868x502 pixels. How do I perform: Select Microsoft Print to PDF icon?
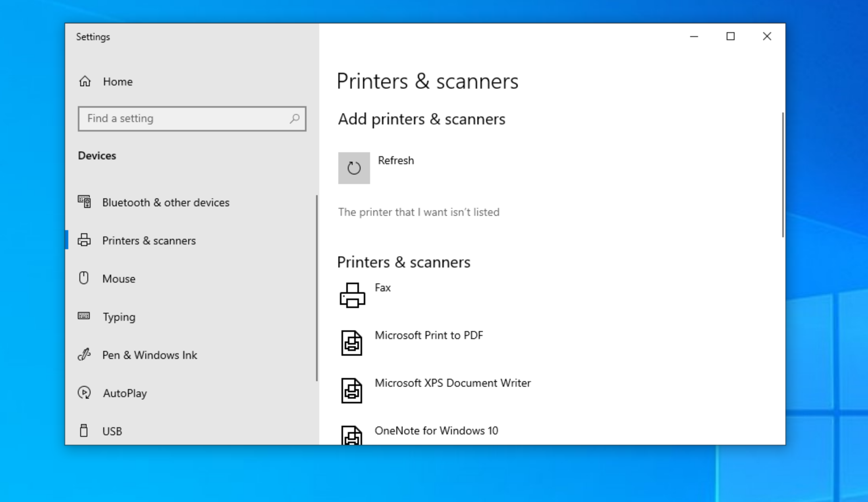click(352, 343)
